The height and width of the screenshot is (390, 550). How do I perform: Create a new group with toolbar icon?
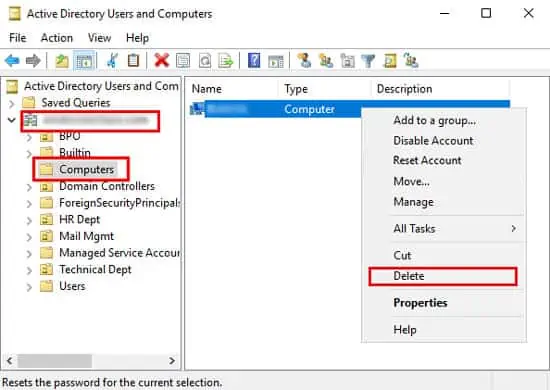tap(326, 61)
